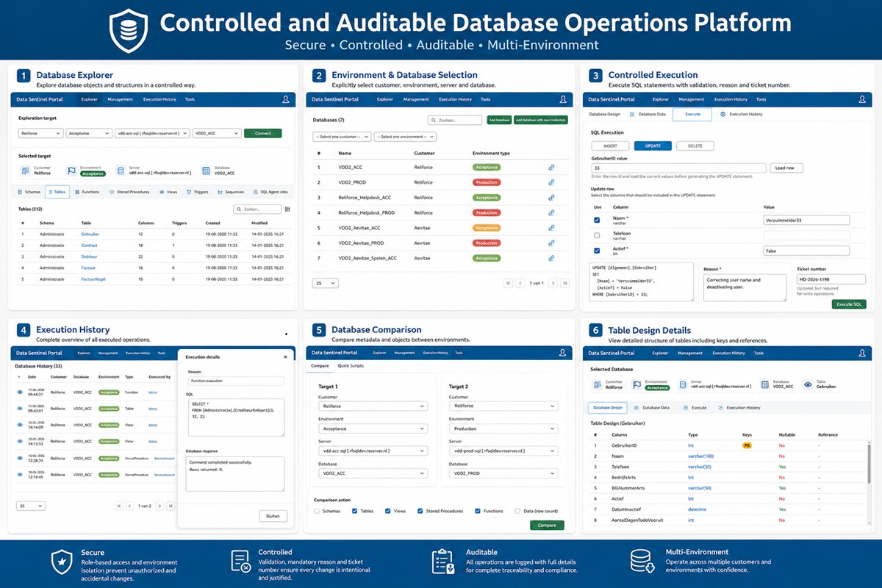Click the user icon in Table Design Details portal header
Viewport: 882px width, 588px height.
pyautogui.click(x=858, y=353)
